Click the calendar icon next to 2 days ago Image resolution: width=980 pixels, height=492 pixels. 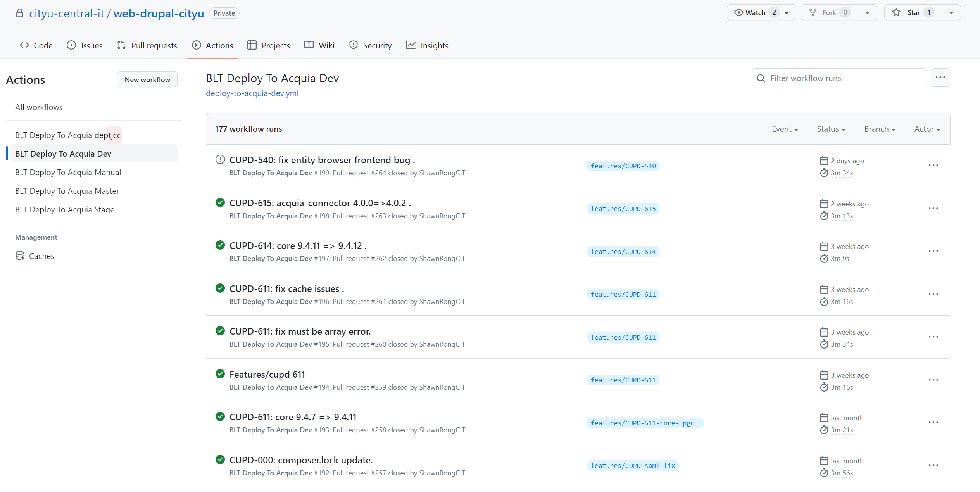[824, 160]
